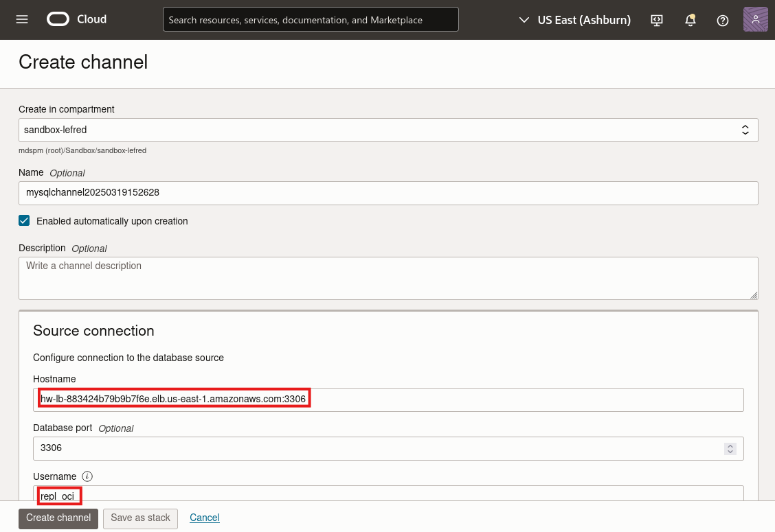This screenshot has width=775, height=532.
Task: Click the Save as stack button
Action: pyautogui.click(x=140, y=518)
